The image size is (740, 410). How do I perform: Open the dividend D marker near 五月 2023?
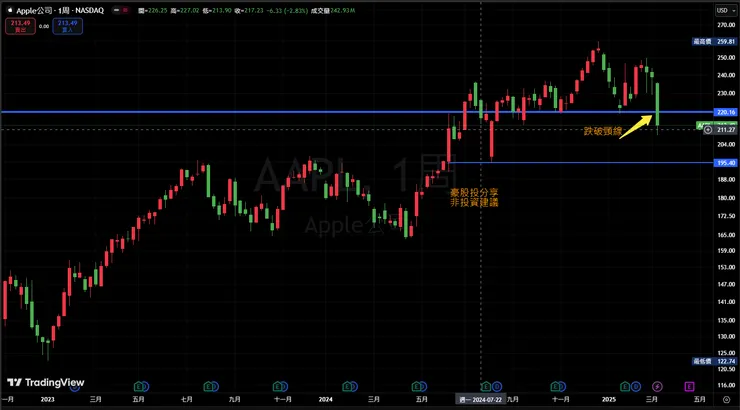[x=145, y=387]
